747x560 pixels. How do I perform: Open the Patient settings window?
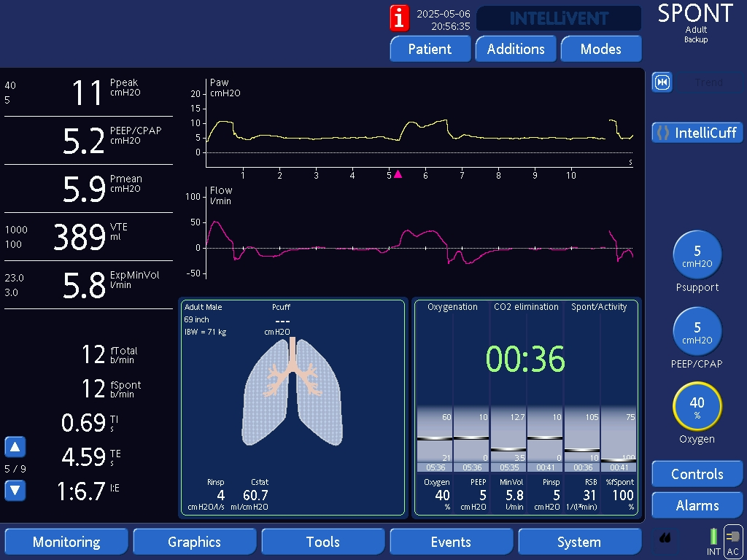(x=430, y=49)
